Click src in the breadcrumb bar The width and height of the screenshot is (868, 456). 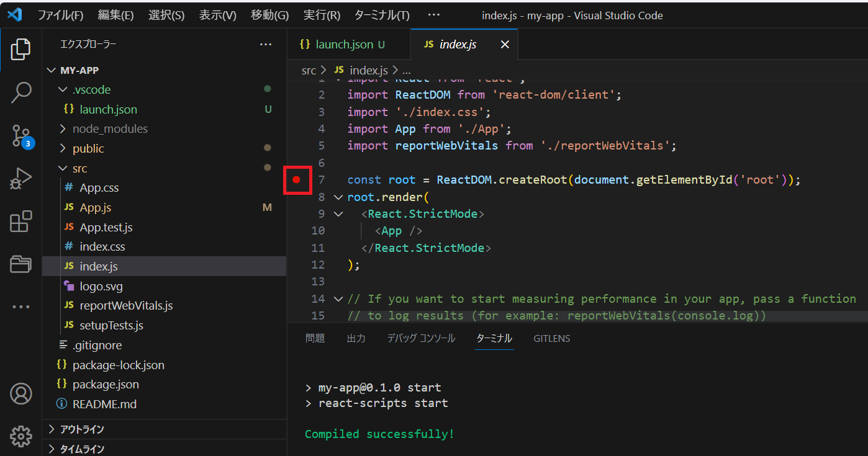(x=309, y=70)
